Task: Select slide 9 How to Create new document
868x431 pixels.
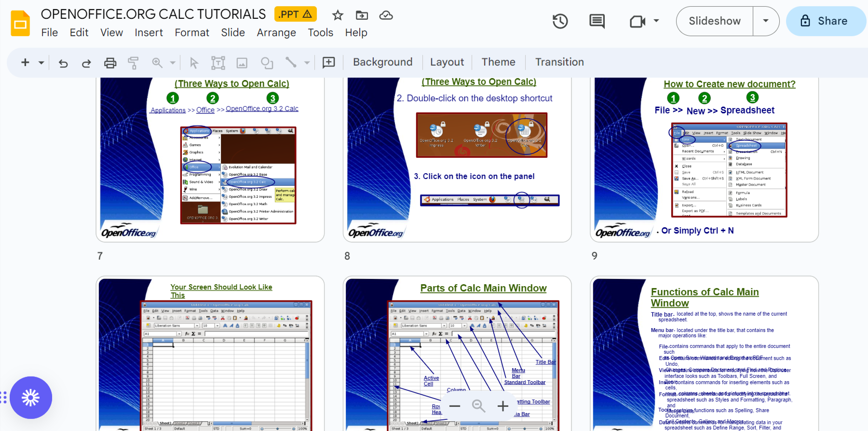Action: click(705, 159)
